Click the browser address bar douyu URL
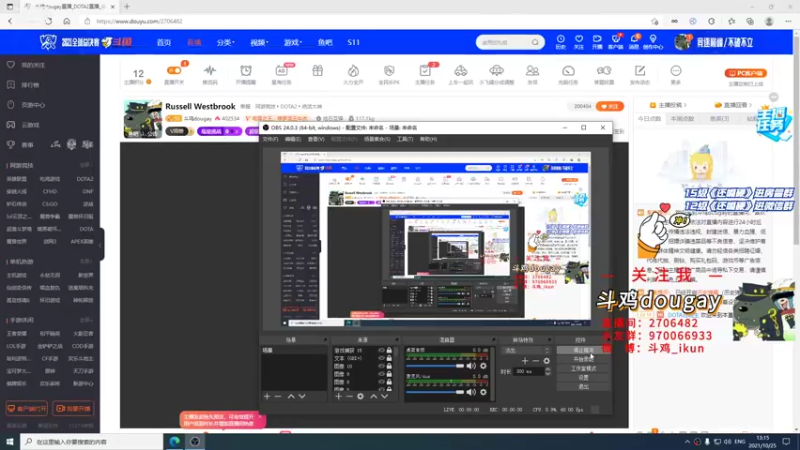This screenshot has width=800, height=450. coord(139,21)
